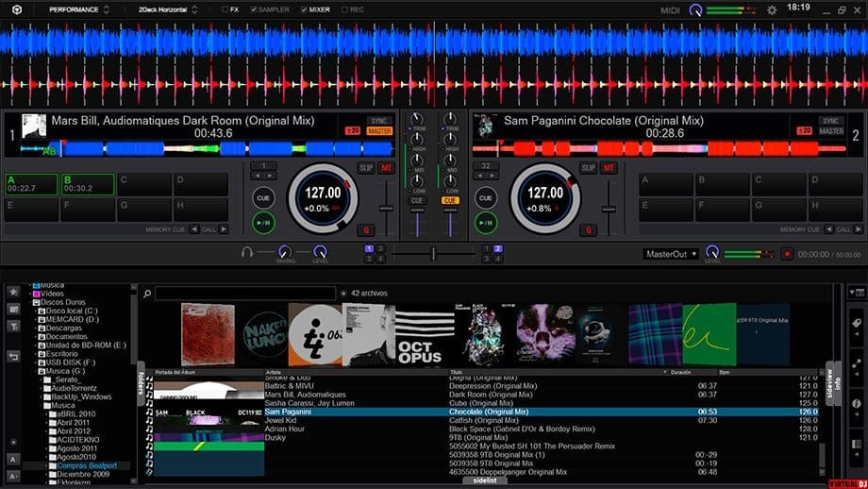The width and height of the screenshot is (868, 489).
Task: Uncheck the MIXER checkbox
Action: coord(304,9)
